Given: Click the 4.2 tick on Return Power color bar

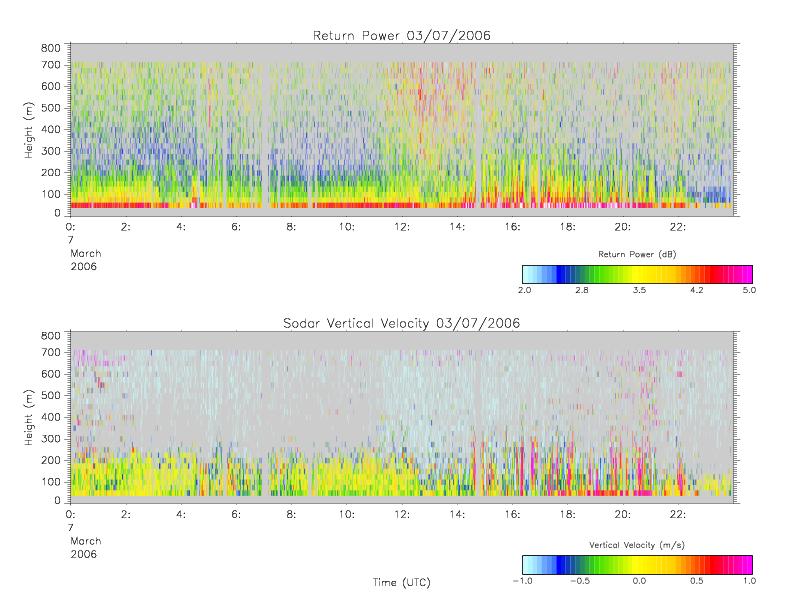Looking at the screenshot, I should click(697, 290).
